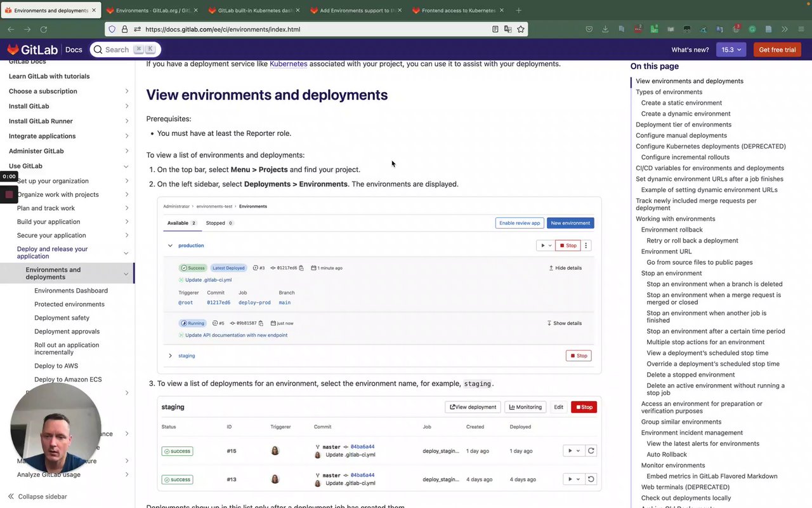Open 'Deployment safety' sidebar page
The width and height of the screenshot is (812, 508).
(62, 317)
